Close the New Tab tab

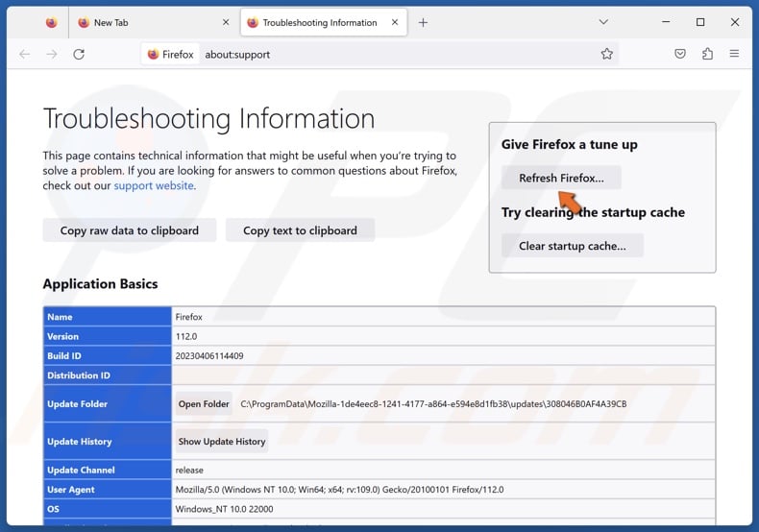(226, 22)
